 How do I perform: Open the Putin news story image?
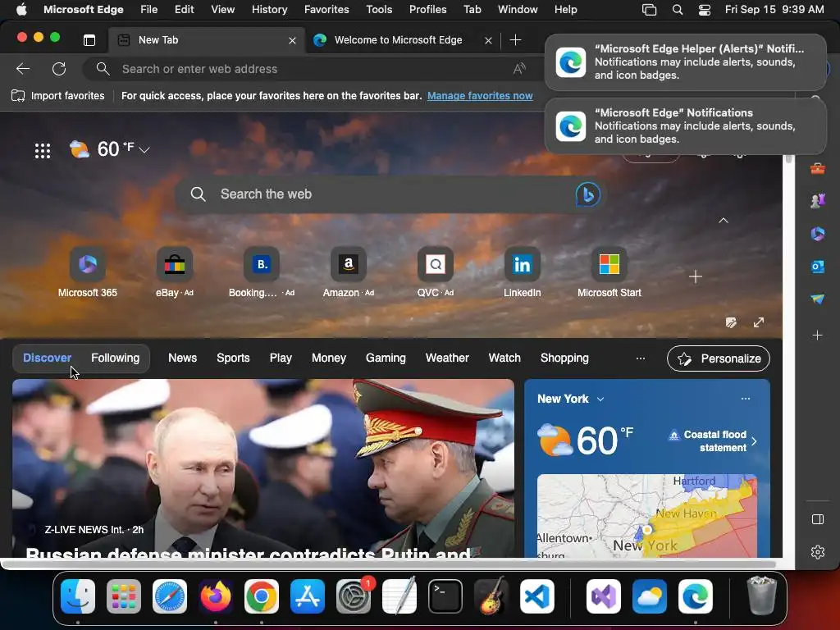coord(263,468)
